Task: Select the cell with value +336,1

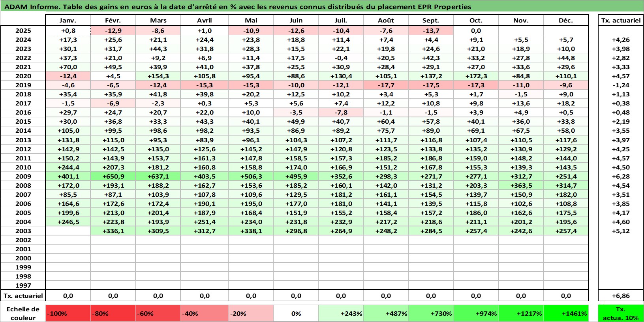Action: 113,231
